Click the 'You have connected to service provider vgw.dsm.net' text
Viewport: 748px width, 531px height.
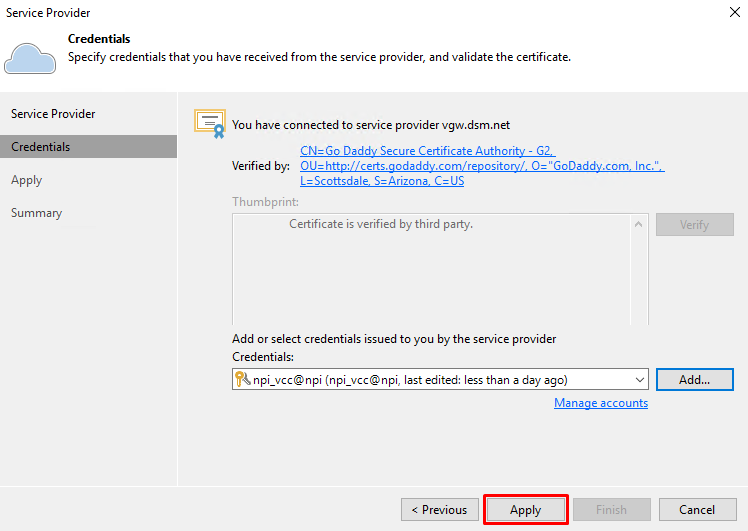tap(371, 125)
